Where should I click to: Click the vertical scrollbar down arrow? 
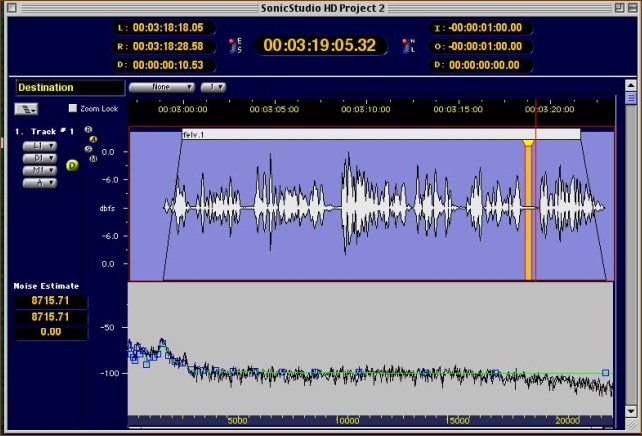[631, 411]
